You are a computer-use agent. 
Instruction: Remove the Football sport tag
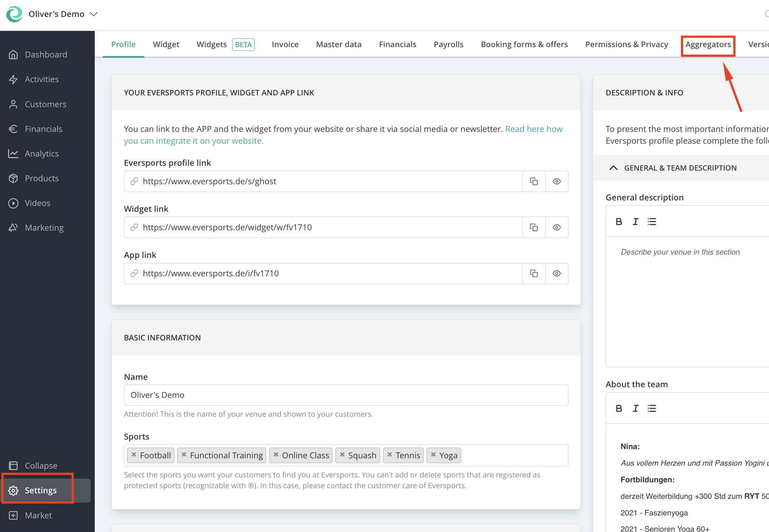[134, 455]
